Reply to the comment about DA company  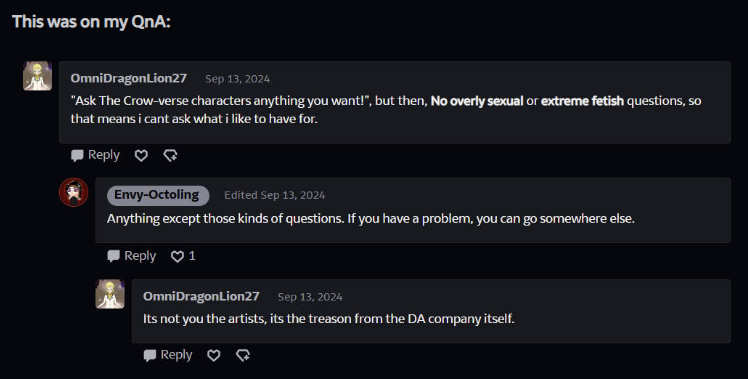point(168,355)
